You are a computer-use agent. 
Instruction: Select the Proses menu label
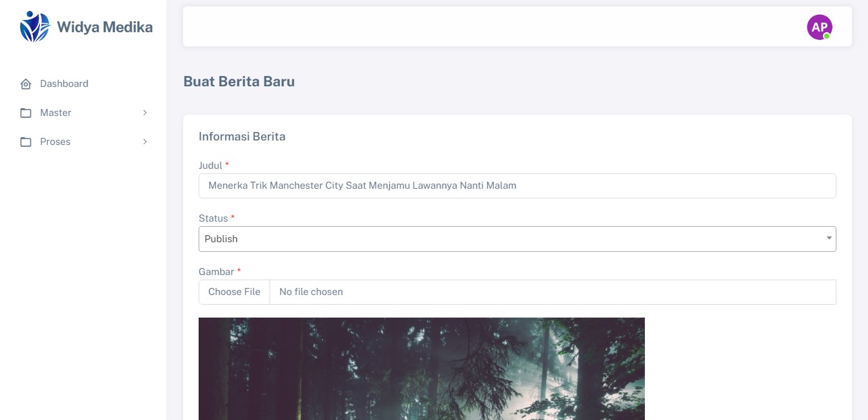point(55,142)
